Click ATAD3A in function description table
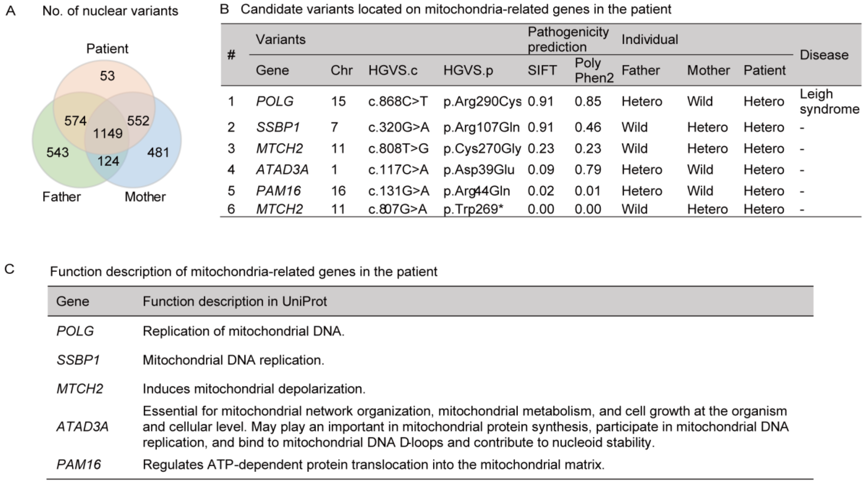This screenshot has width=868, height=486. coord(82,427)
